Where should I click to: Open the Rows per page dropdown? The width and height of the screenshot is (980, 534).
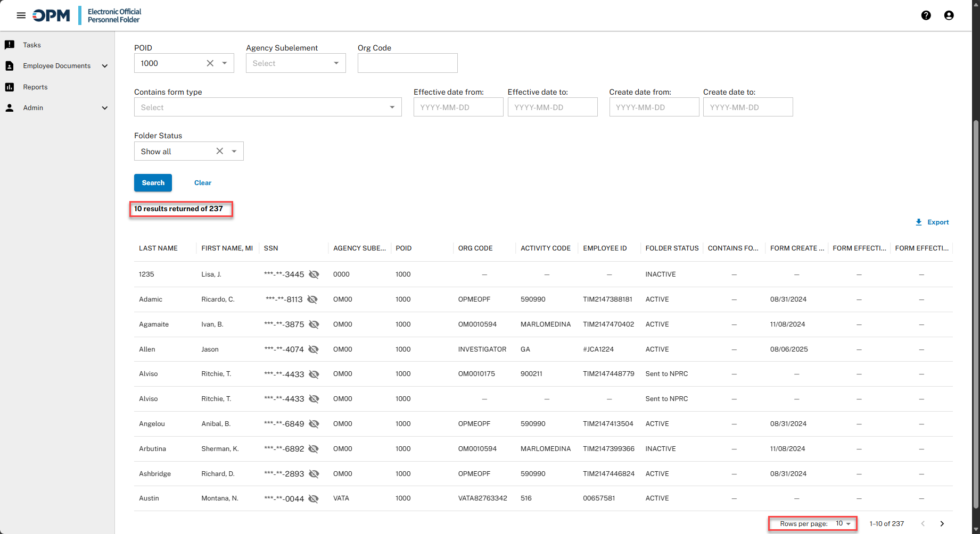point(843,523)
